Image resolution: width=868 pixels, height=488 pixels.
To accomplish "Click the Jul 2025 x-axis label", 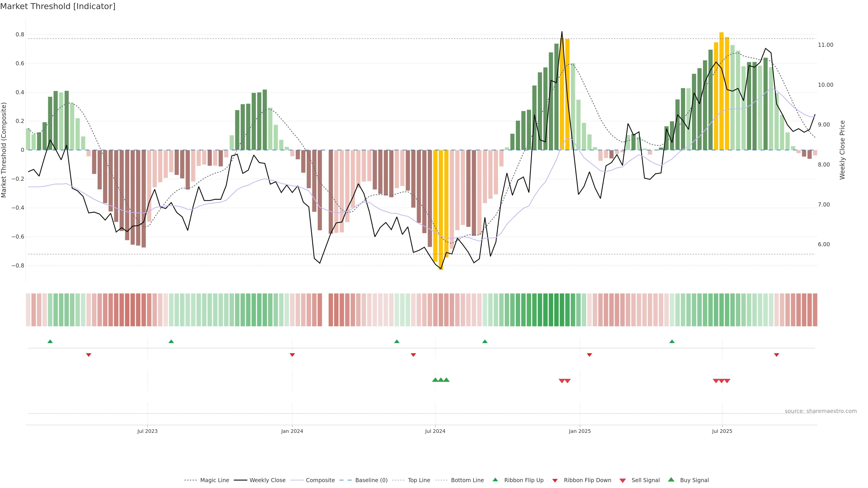I will 722,431.
